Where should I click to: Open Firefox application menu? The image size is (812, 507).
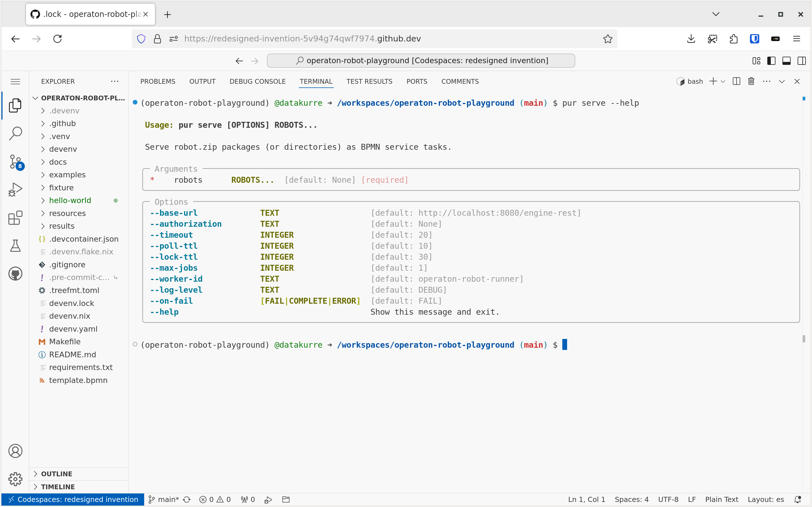[x=796, y=39]
